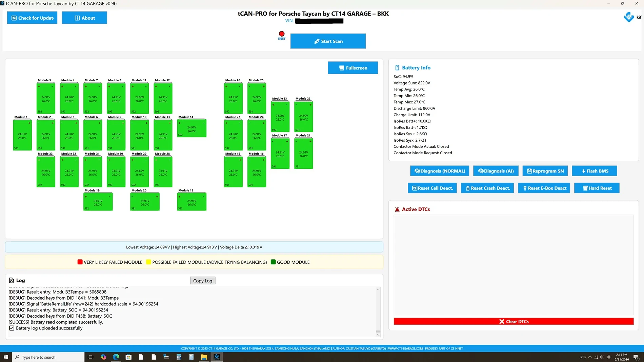Open the notification center icon
The image size is (644, 362).
tap(636, 357)
